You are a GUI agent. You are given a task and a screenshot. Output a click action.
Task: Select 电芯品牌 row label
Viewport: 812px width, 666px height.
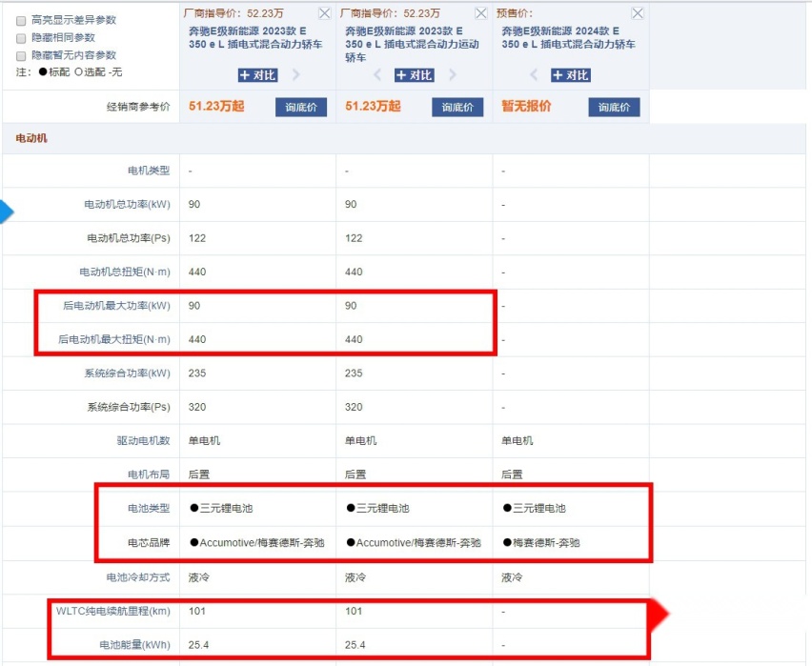pos(149,543)
